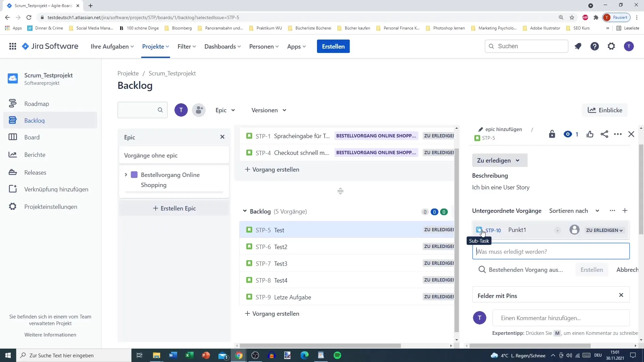Open the Projekte menu
The width and height of the screenshot is (644, 362).
click(156, 47)
